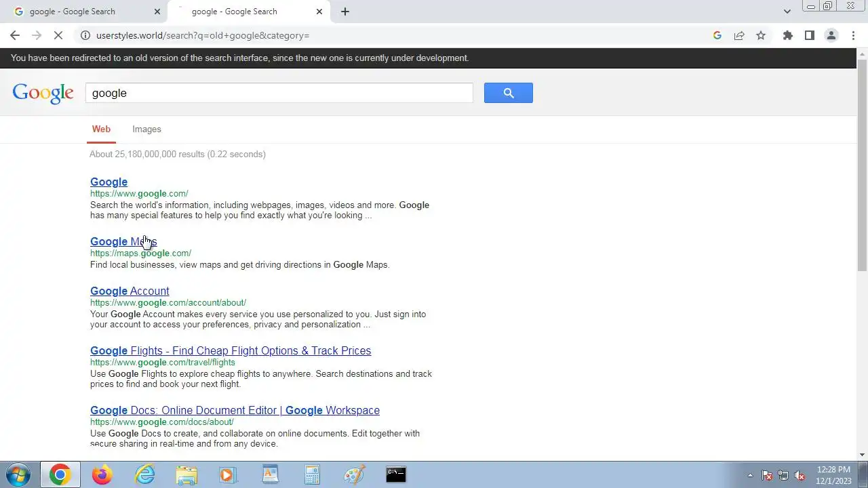This screenshot has height=488, width=868.
Task: Click the taskbar clock showing 12:28 PM
Action: pos(834,475)
